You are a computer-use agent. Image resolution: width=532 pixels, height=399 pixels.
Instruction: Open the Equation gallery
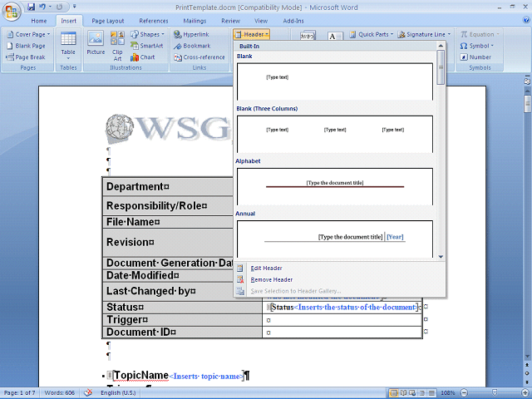pos(480,34)
